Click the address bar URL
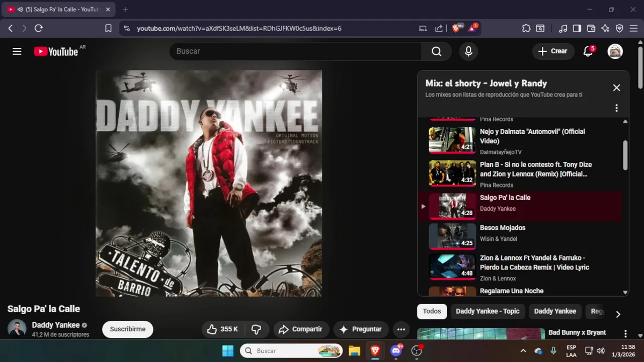 [x=239, y=29]
